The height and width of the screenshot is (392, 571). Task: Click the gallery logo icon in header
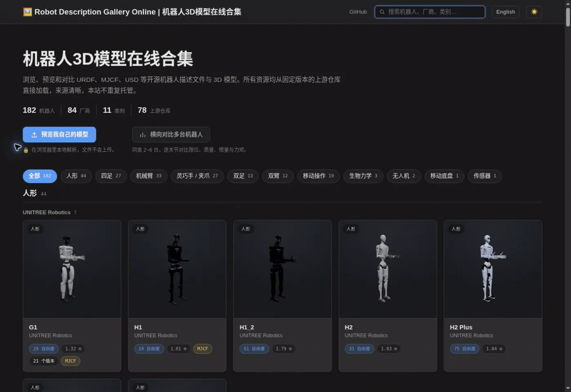(x=27, y=12)
